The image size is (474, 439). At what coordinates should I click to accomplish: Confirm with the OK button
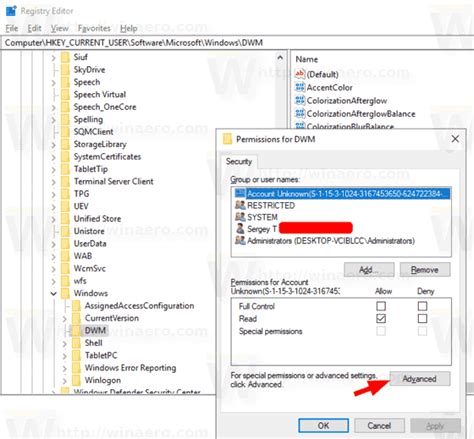pos(324,425)
